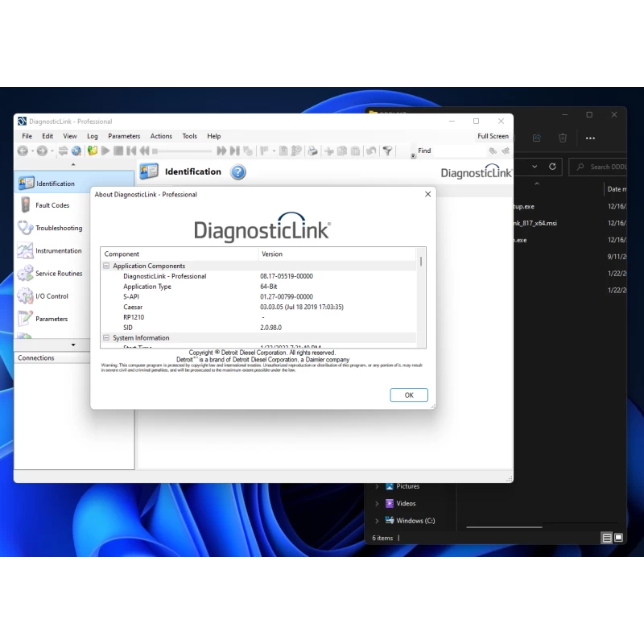
Task: Click the find-next binoculars icon
Action: (x=506, y=151)
